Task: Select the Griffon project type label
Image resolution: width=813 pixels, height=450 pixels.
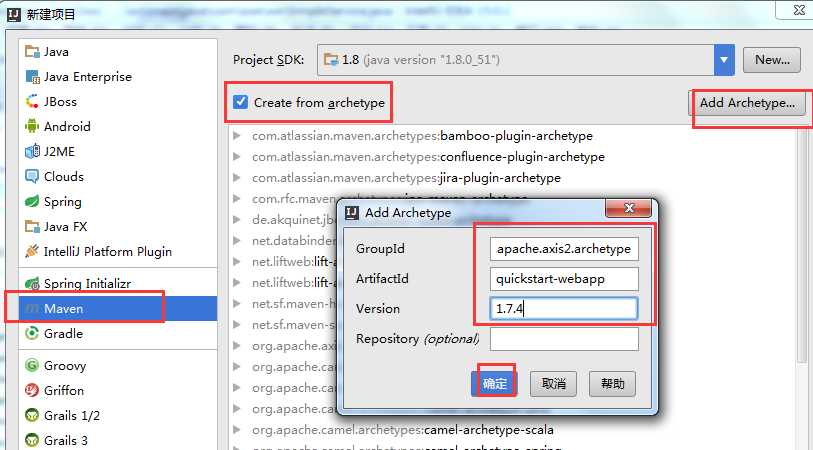Action: 64,390
